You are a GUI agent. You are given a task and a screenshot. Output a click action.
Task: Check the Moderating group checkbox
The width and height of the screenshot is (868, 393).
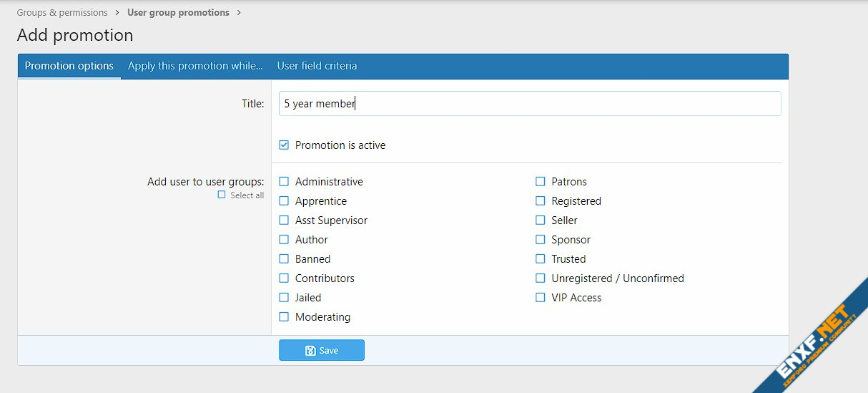284,317
